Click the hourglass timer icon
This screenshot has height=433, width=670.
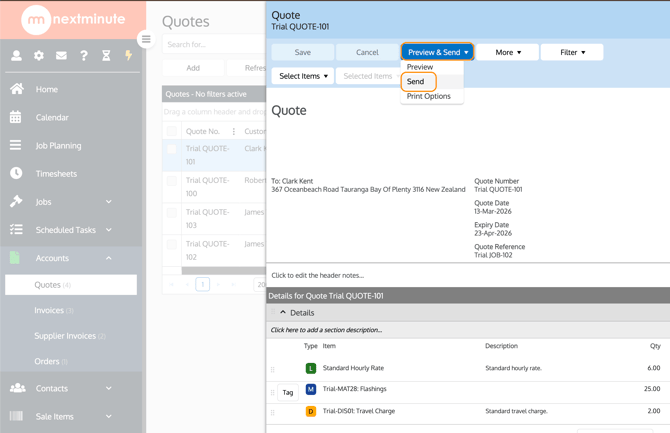(x=106, y=56)
